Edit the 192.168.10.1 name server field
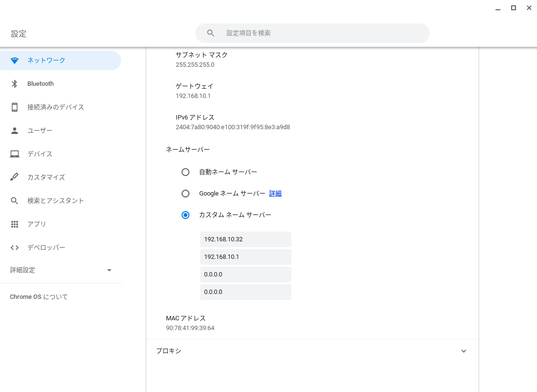Image resolution: width=537 pixels, height=392 pixels. 246,257
